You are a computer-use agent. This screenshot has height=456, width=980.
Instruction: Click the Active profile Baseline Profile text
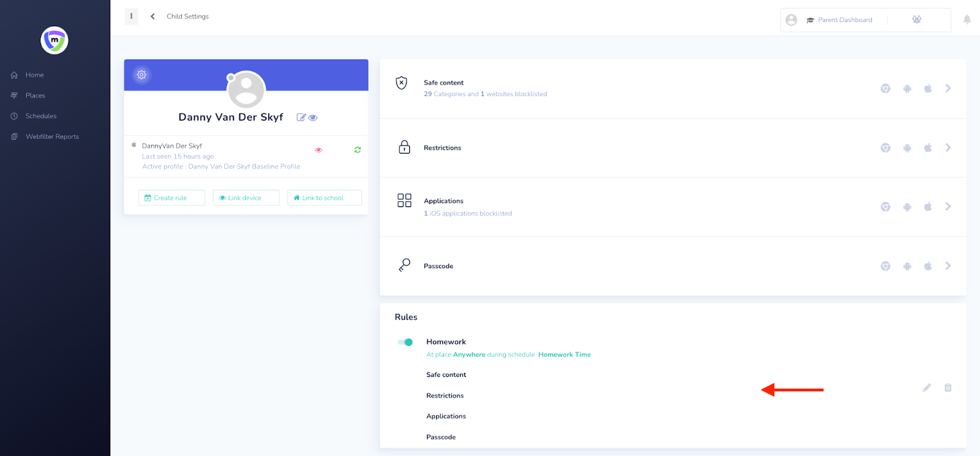pos(221,166)
